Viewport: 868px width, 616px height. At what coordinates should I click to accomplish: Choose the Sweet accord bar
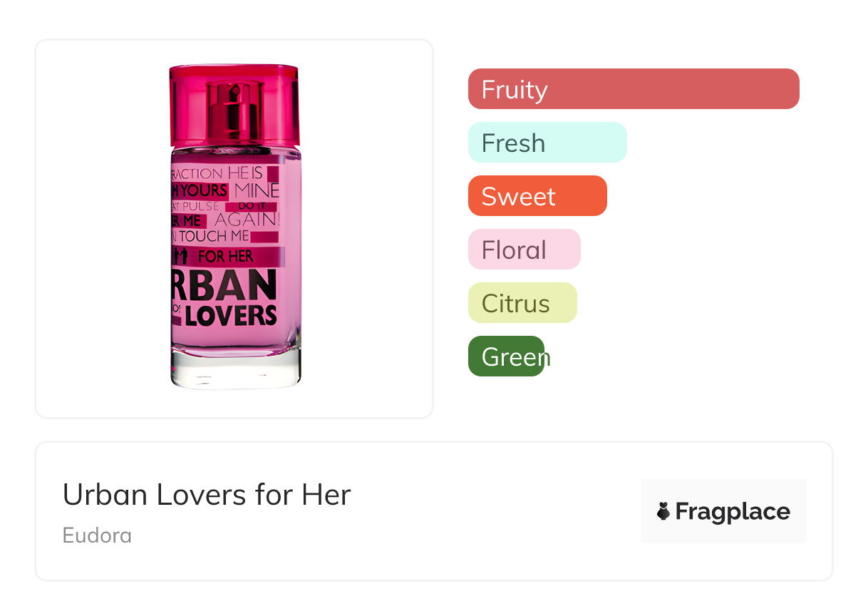tap(537, 196)
